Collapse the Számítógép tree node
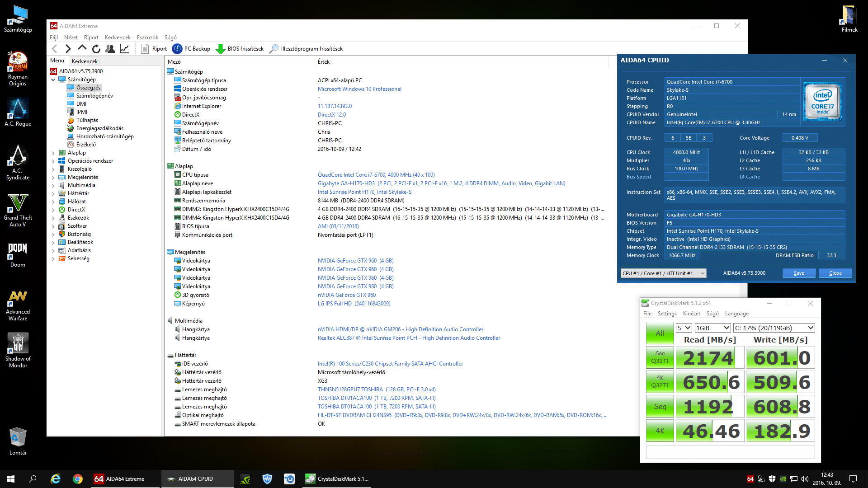Image resolution: width=868 pixels, height=488 pixels. click(x=53, y=80)
